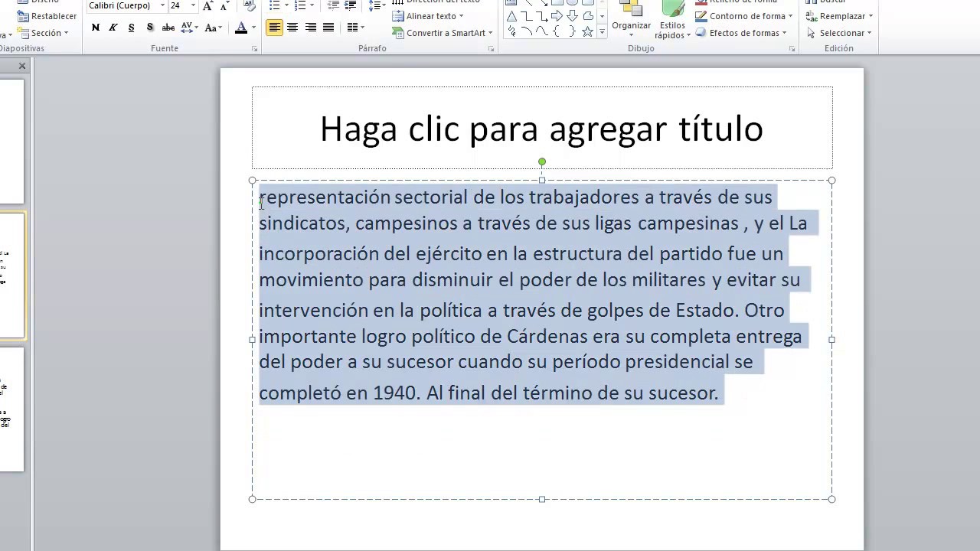Click Restablecer slide button
The height and width of the screenshot is (551, 980).
point(47,16)
